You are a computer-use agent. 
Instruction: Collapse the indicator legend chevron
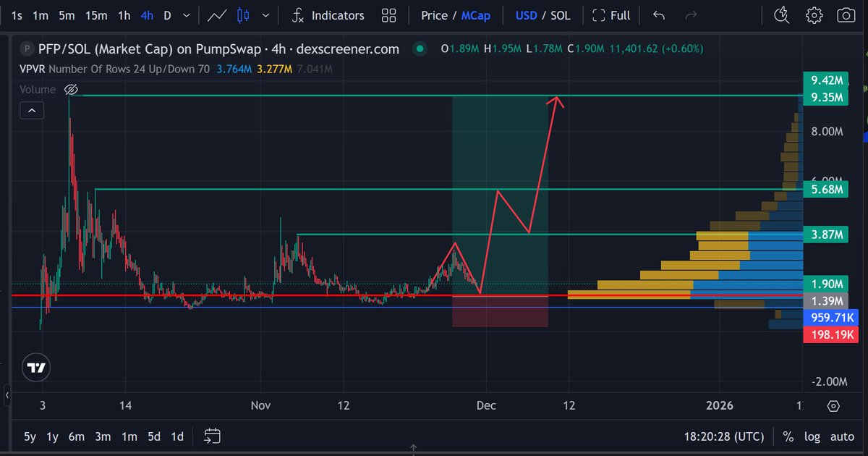point(33,111)
